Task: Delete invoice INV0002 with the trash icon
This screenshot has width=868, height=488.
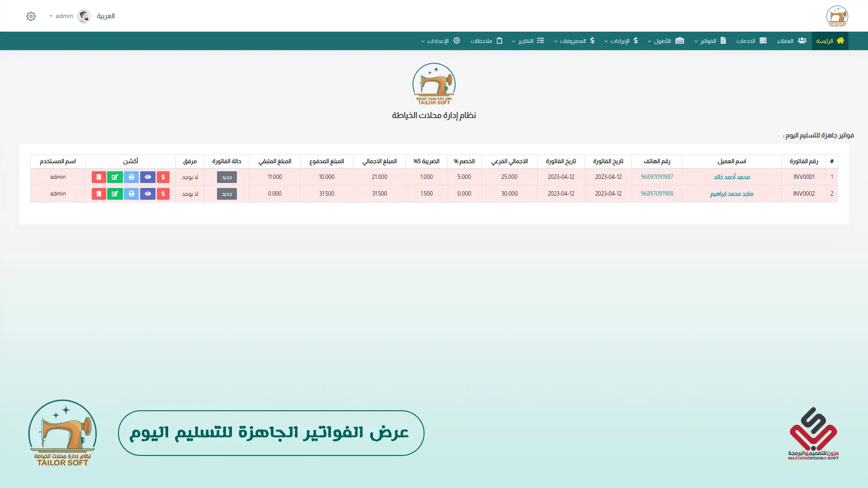Action: pos(99,194)
